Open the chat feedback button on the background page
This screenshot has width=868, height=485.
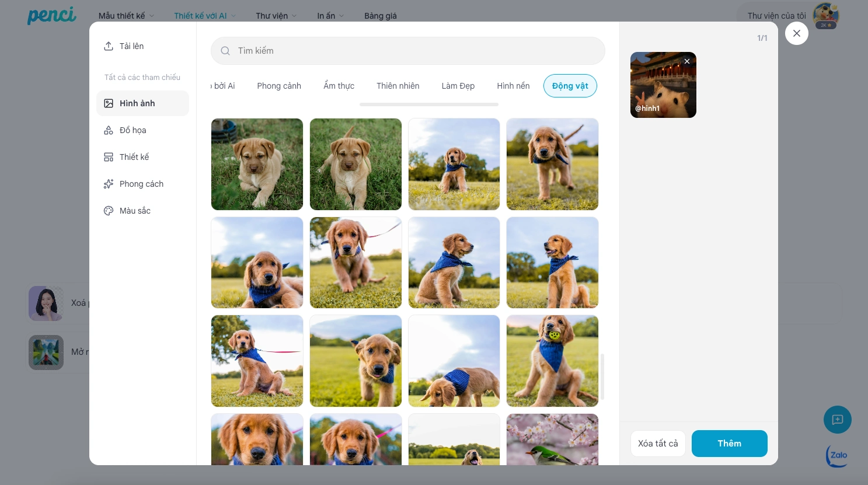[838, 420]
